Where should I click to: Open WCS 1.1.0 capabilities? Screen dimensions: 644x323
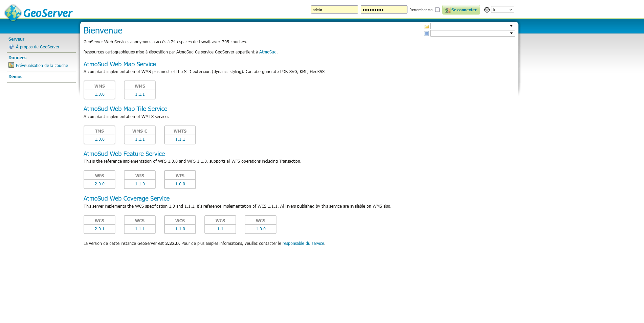(180, 229)
